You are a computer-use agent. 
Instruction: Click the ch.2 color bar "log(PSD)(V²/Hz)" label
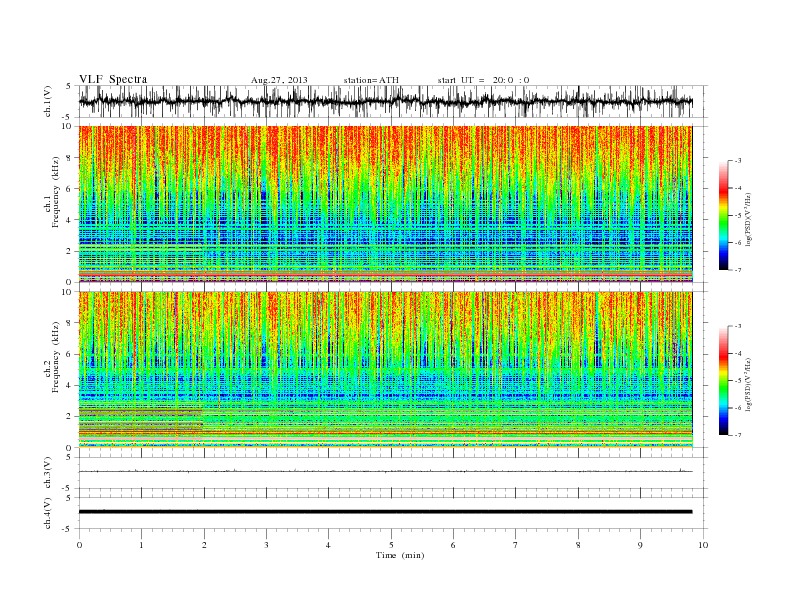pos(748,384)
